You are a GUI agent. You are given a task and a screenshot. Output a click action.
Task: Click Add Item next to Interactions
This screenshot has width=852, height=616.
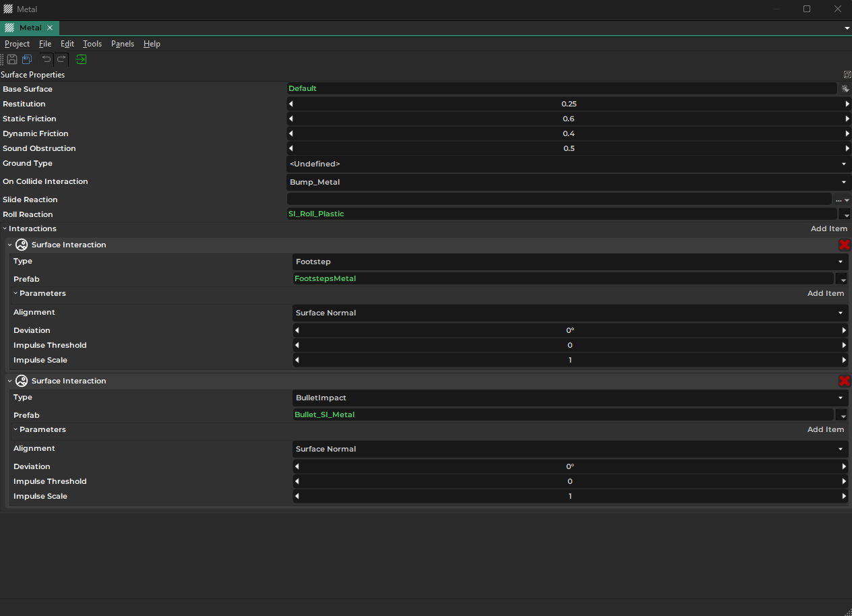tap(828, 228)
